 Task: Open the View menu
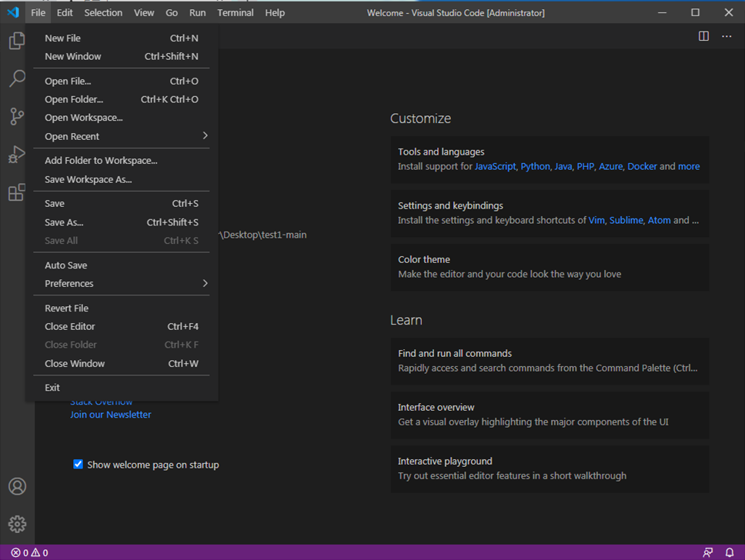[x=144, y=13]
